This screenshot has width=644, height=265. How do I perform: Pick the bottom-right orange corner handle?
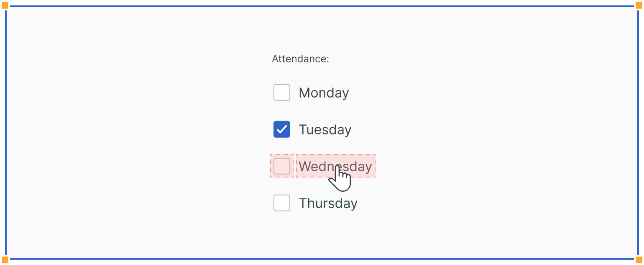coord(639,260)
